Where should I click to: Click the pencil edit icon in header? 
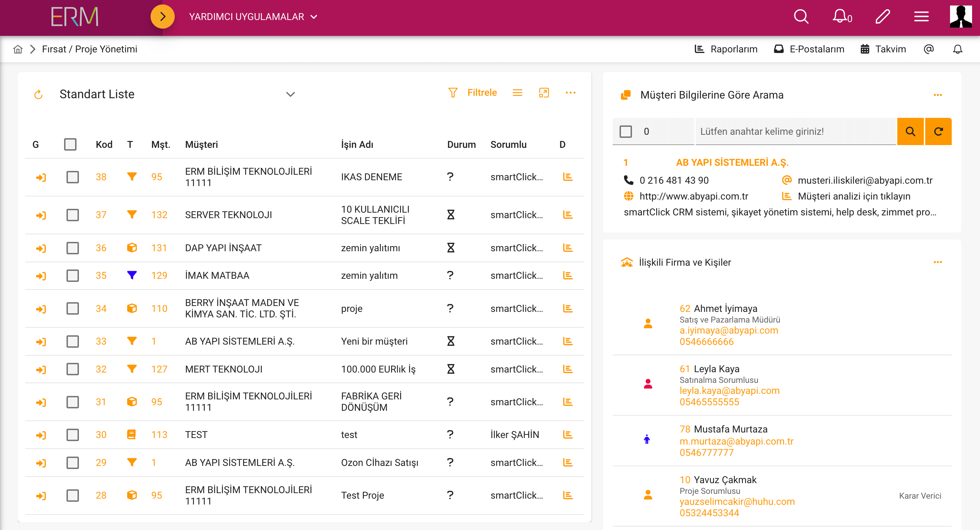coord(882,17)
